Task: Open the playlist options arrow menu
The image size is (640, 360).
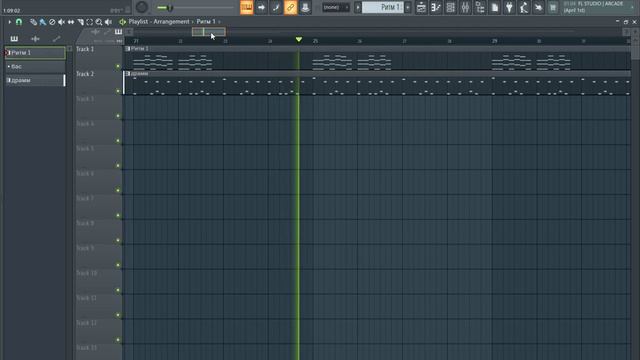Action: (9, 22)
